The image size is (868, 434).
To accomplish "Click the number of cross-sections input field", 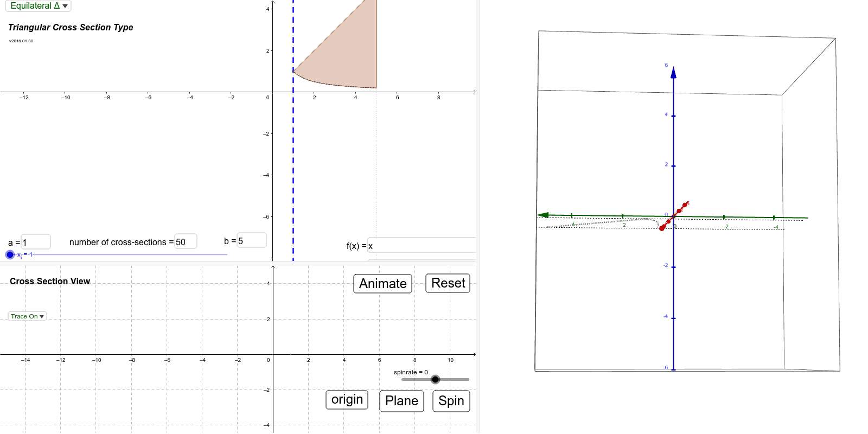I will [x=186, y=241].
